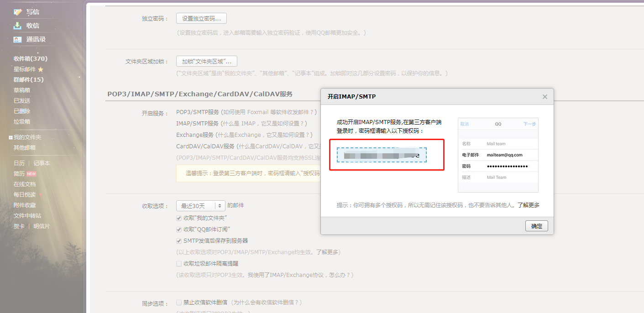644x313 pixels.
Task: Open the 明信片 postcards link
Action: point(42,226)
